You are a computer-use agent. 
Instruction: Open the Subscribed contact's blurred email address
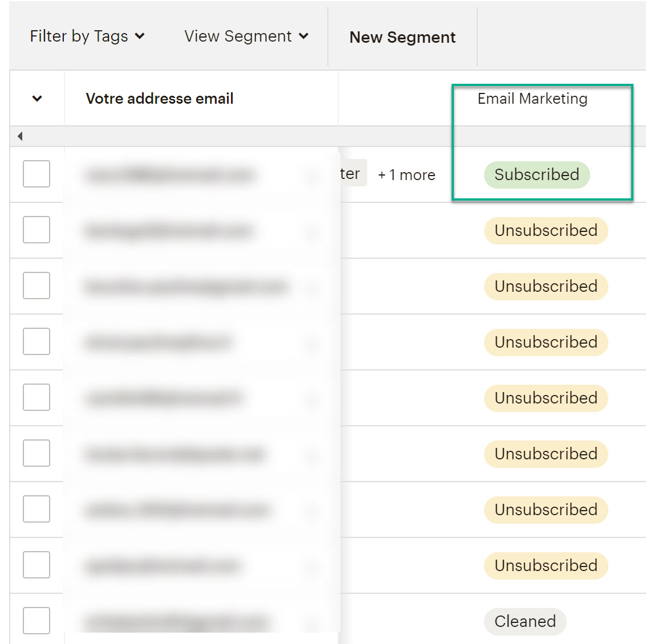pos(170,174)
